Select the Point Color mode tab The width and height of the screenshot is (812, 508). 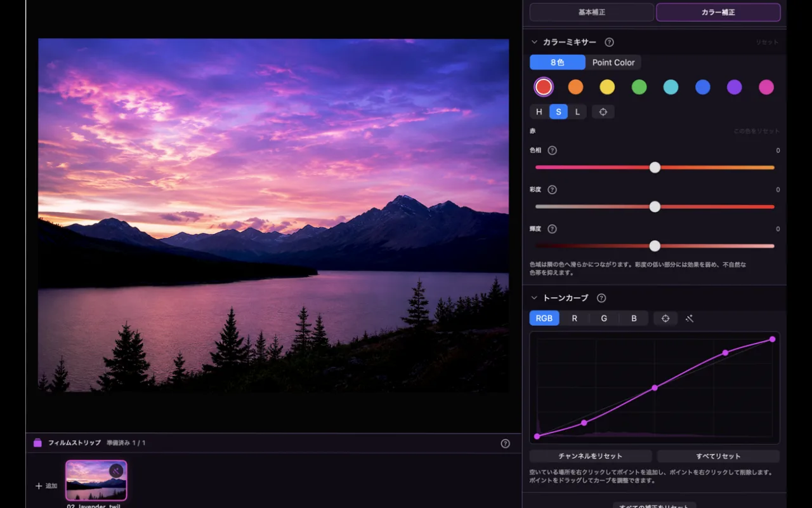[x=613, y=62]
